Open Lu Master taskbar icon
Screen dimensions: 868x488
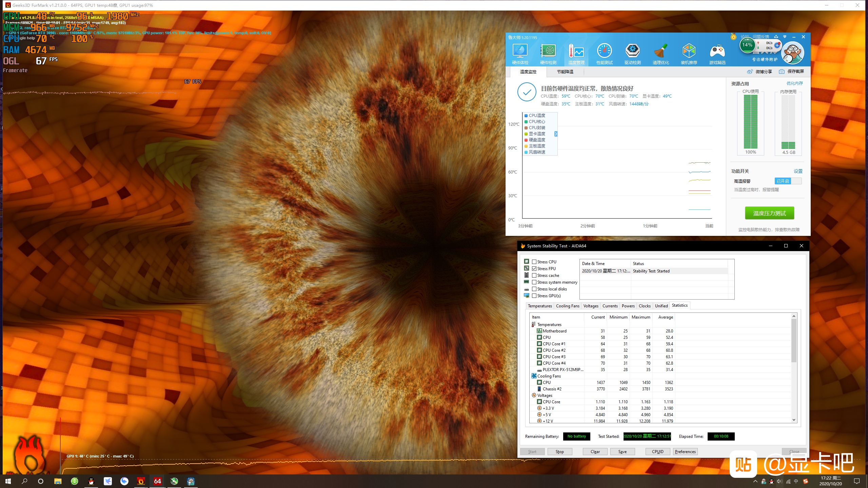pos(191,481)
